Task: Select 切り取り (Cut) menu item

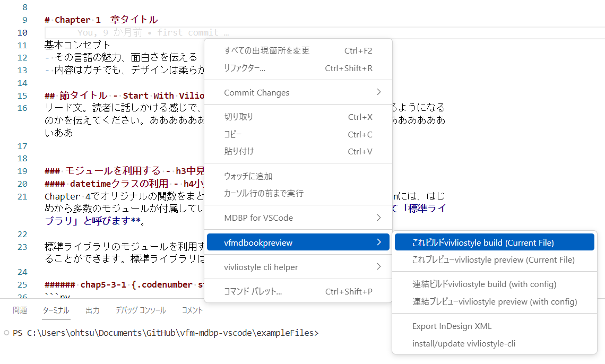Action: (x=298, y=117)
